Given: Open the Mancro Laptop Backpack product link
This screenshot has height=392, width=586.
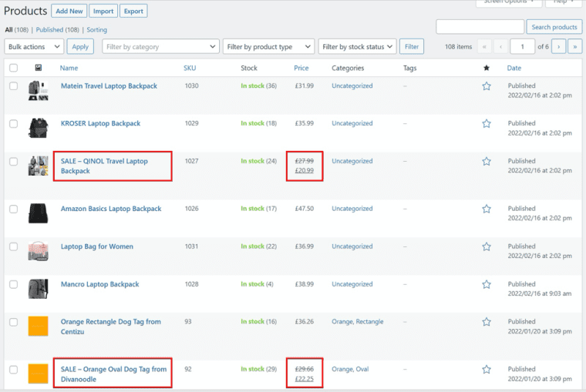Looking at the screenshot, I should tap(99, 284).
